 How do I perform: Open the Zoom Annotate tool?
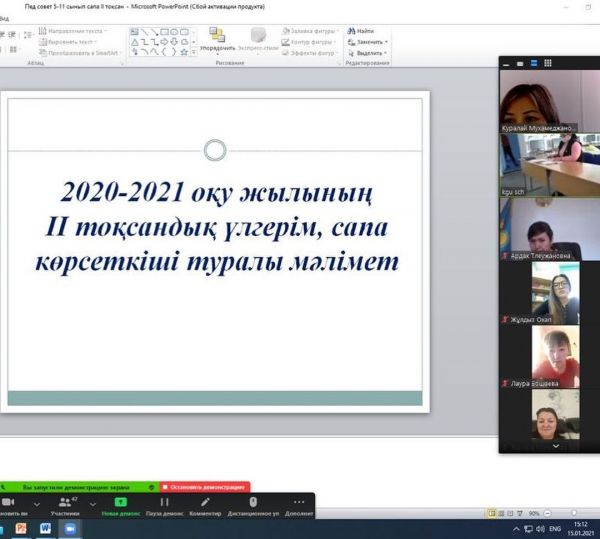pos(205,505)
